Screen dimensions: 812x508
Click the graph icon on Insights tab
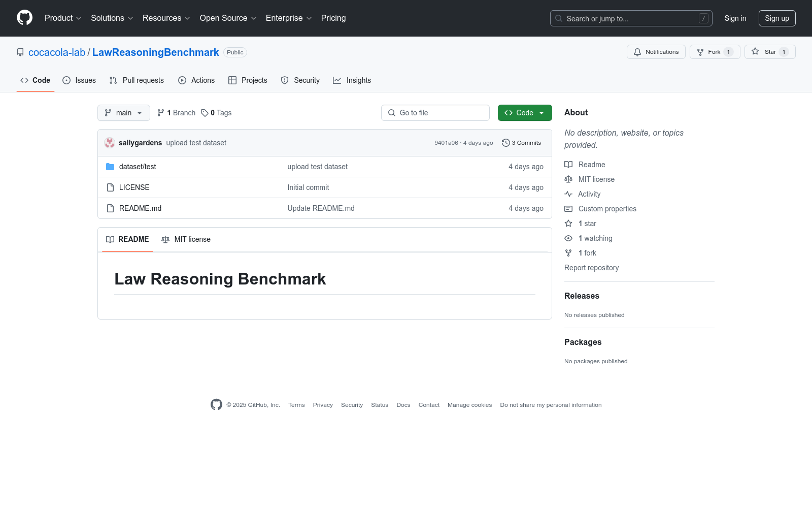point(337,80)
